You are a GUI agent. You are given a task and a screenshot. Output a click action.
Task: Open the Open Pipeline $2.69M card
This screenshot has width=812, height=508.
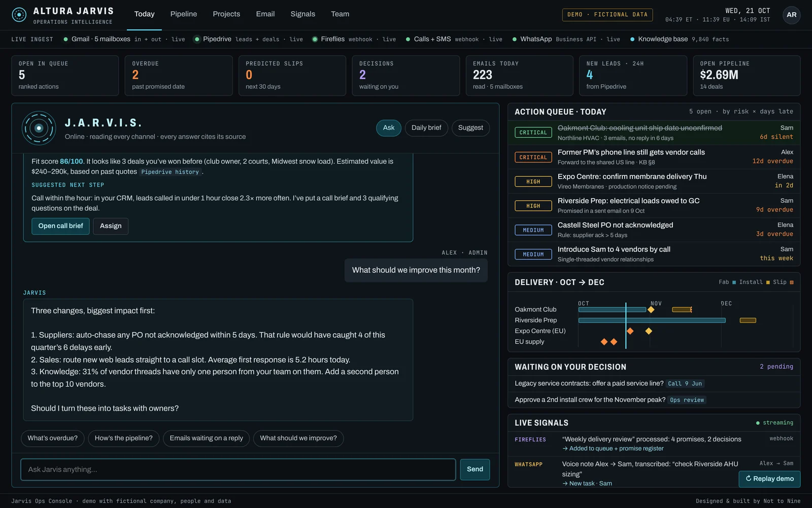pyautogui.click(x=747, y=75)
